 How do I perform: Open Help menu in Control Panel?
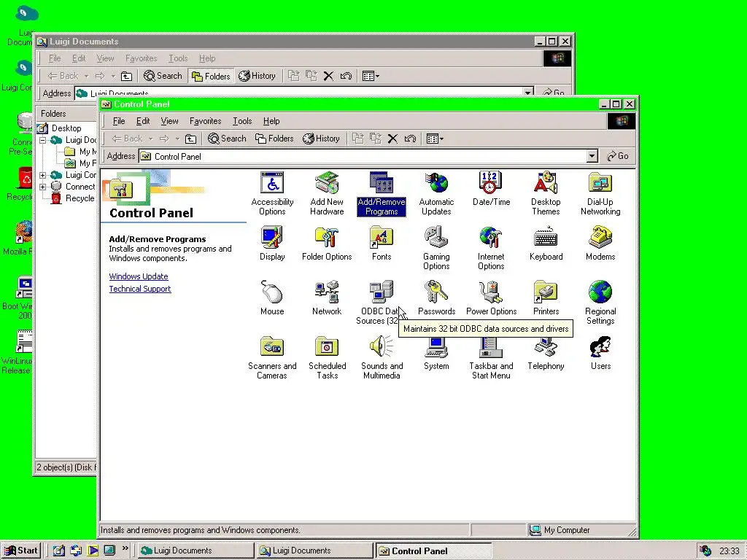coord(271,121)
